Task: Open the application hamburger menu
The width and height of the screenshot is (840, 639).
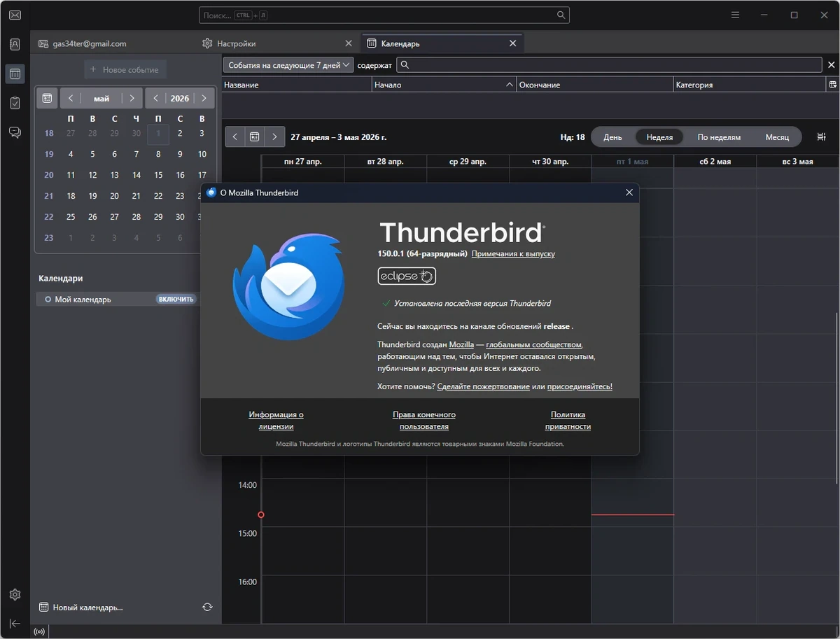Action: [x=735, y=15]
